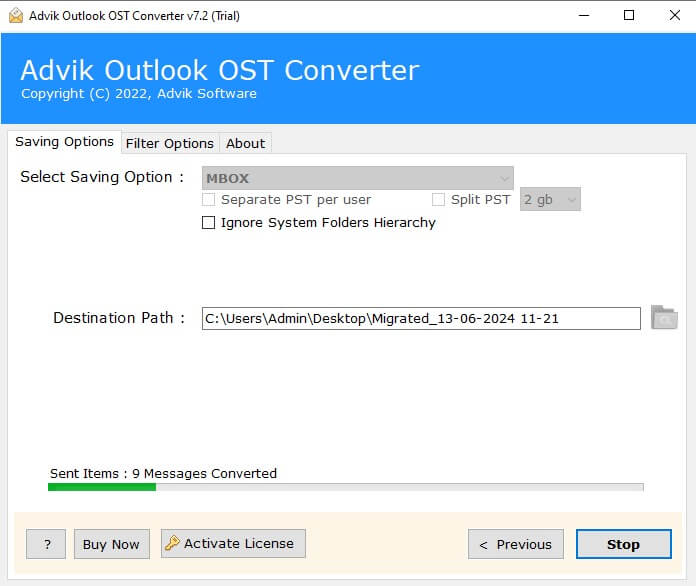This screenshot has width=696, height=586.
Task: Open the MBOX saving option dropdown
Action: tap(357, 178)
